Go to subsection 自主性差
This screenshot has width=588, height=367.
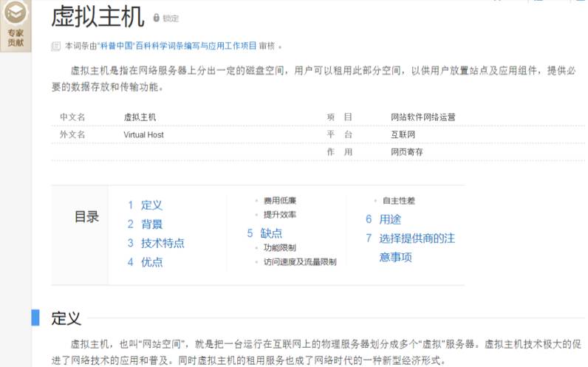pos(399,201)
